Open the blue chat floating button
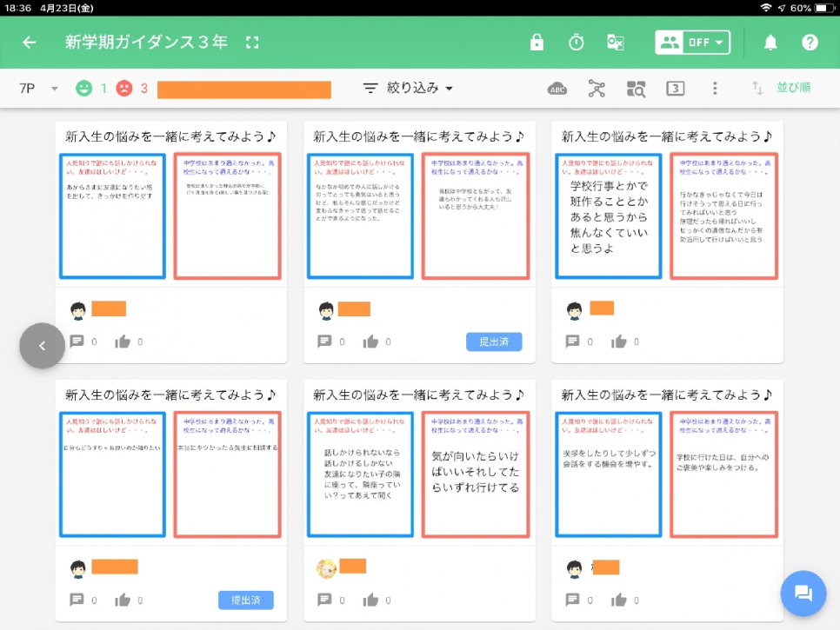Viewport: 840px width, 630px height. pyautogui.click(x=803, y=594)
